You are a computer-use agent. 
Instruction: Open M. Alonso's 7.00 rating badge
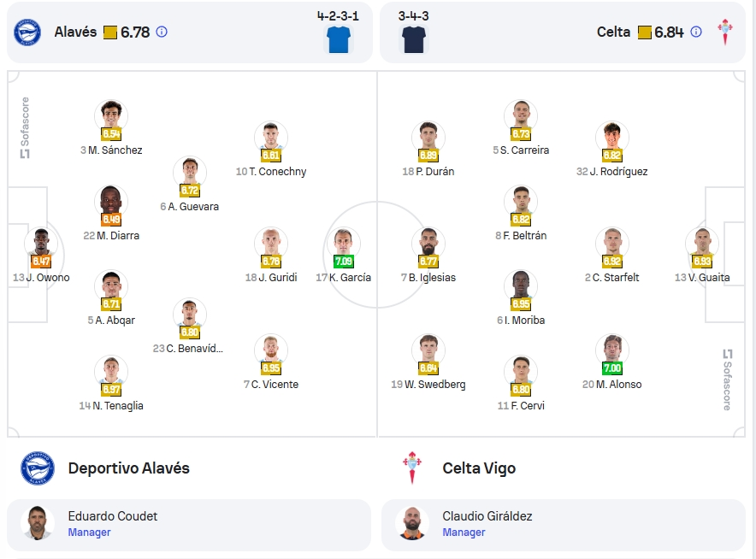pyautogui.click(x=611, y=368)
